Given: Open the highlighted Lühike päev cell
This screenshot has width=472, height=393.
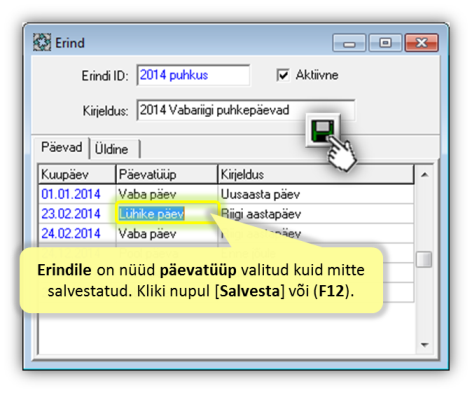Looking at the screenshot, I should pos(167,214).
